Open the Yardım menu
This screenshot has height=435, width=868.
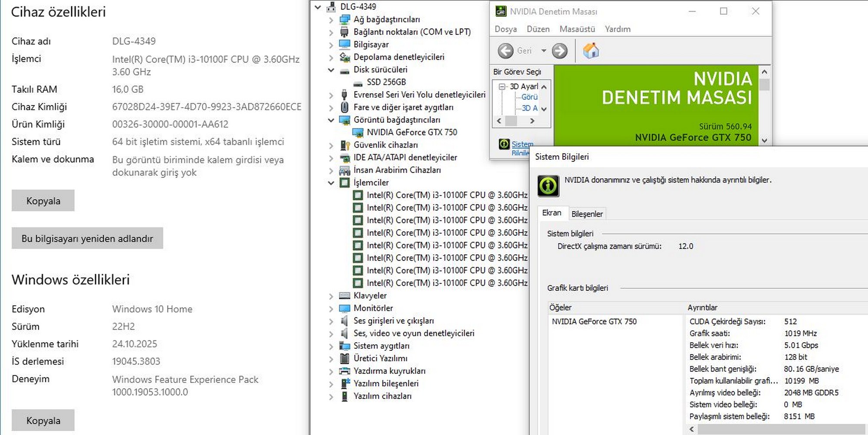click(x=617, y=29)
